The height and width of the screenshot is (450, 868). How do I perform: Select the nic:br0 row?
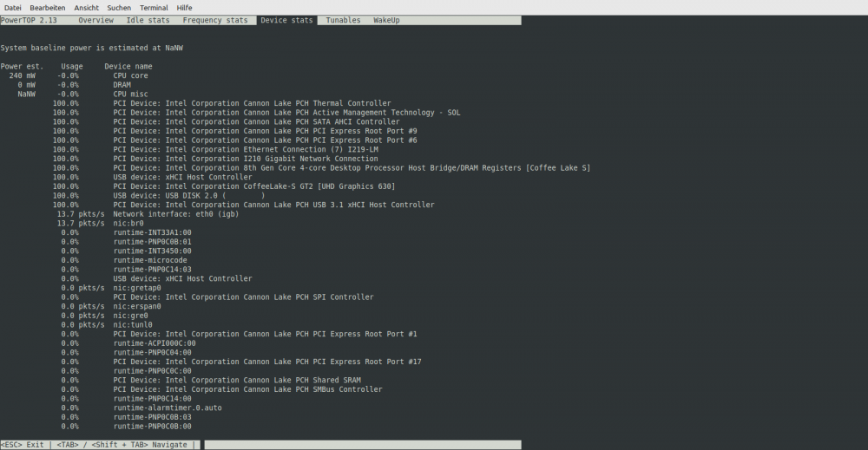pos(100,224)
